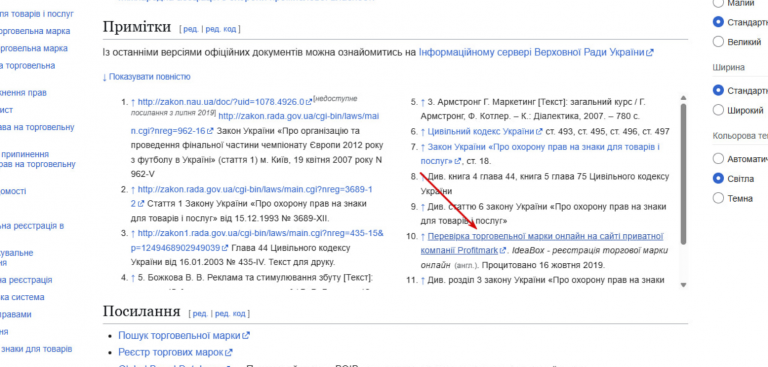Expand the references with Показувати повністю

pyautogui.click(x=146, y=77)
